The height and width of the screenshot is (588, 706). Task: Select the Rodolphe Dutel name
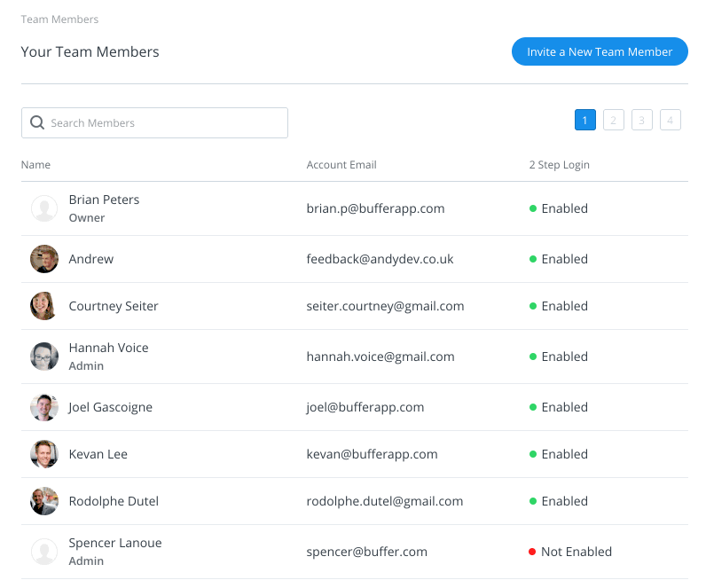pyautogui.click(x=114, y=501)
